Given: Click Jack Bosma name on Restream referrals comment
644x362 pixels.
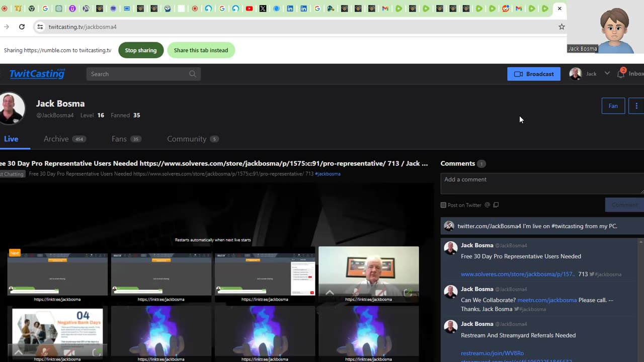Looking at the screenshot, I should click(x=477, y=324).
